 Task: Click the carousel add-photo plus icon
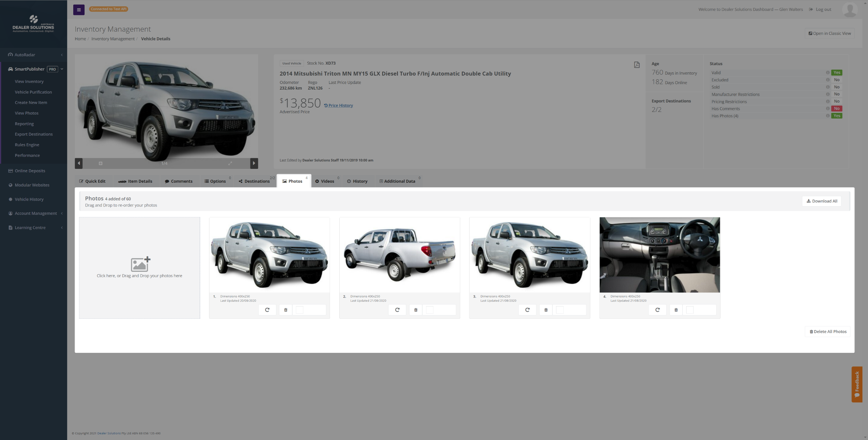click(x=101, y=163)
